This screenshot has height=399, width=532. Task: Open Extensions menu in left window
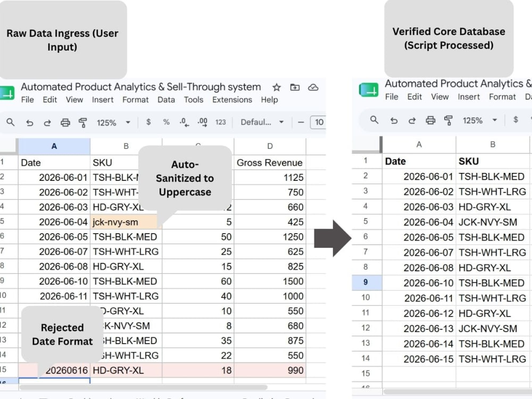pyautogui.click(x=232, y=100)
